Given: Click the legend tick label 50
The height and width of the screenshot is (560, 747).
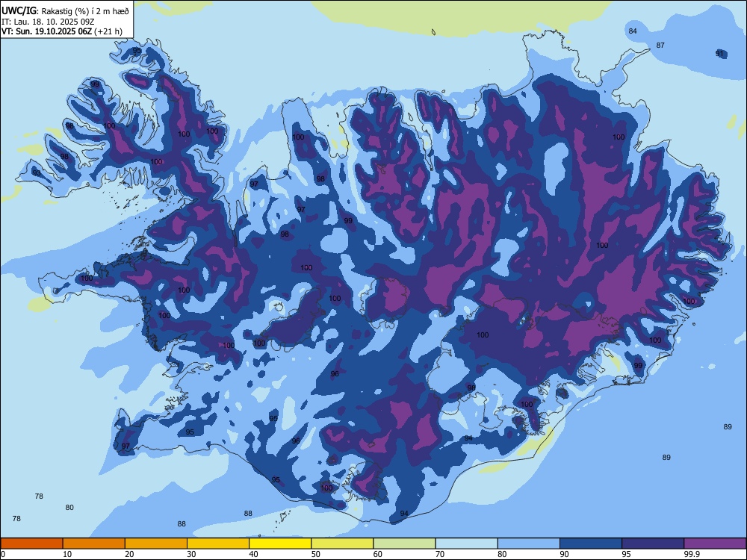Looking at the screenshot, I should pos(315,554).
